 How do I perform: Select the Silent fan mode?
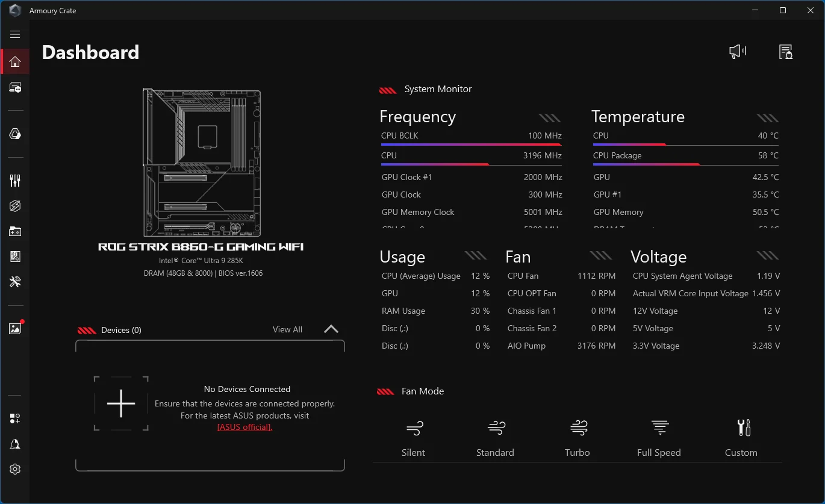(414, 440)
